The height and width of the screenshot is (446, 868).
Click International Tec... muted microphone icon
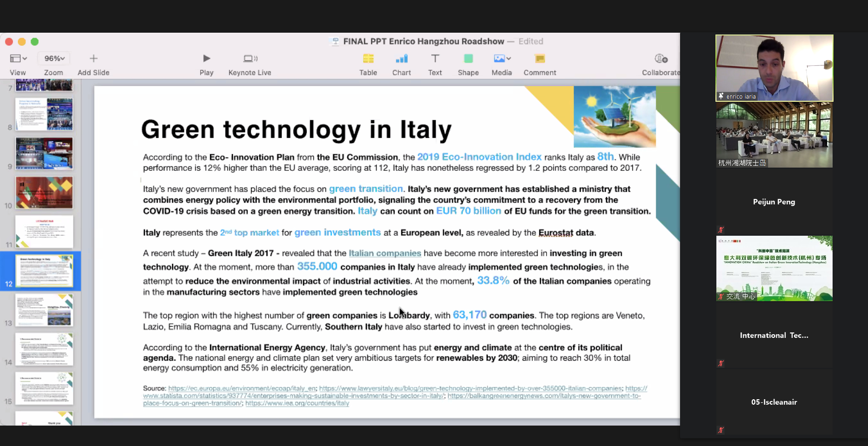coord(721,363)
